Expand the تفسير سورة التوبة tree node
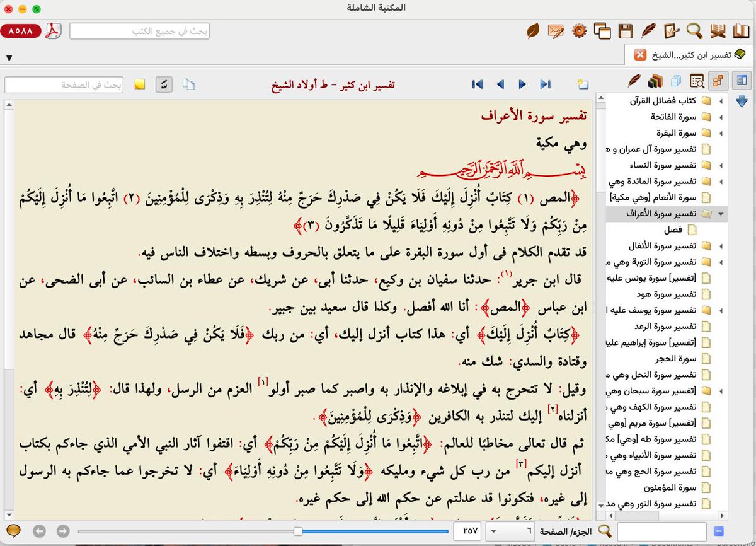The image size is (756, 546). click(x=721, y=262)
